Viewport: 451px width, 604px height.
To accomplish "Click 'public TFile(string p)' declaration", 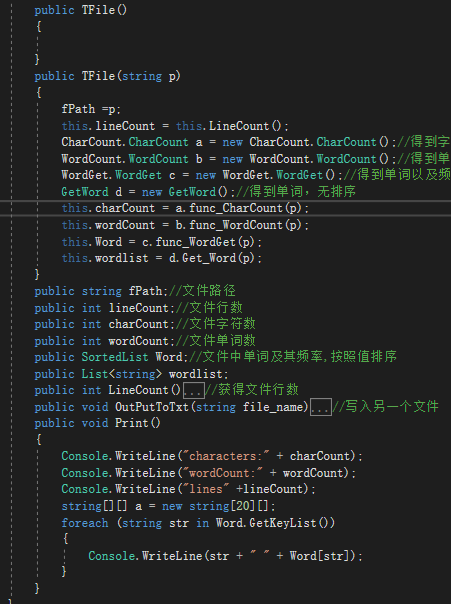I will 107,76.
